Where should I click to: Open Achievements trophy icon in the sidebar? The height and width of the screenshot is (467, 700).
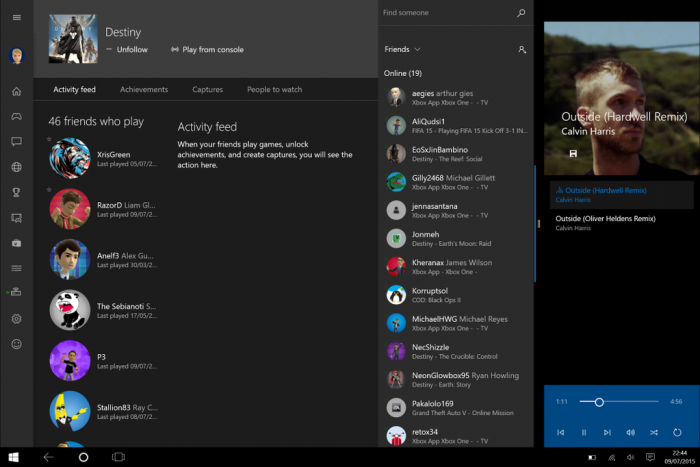pos(16,192)
